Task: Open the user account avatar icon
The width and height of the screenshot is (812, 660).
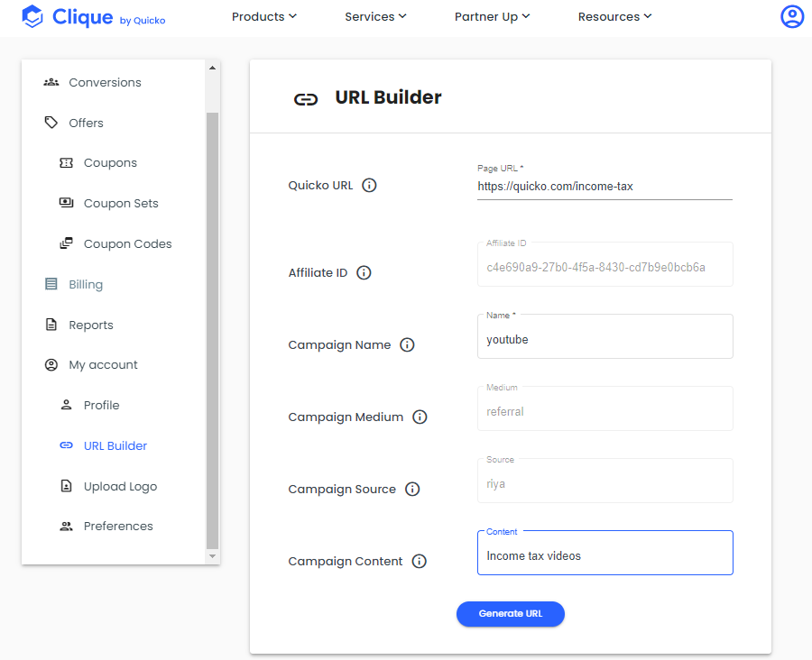Action: tap(792, 16)
